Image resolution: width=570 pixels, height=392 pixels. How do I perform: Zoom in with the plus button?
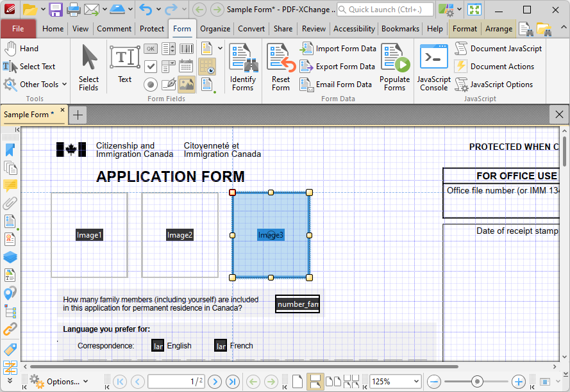coord(518,382)
